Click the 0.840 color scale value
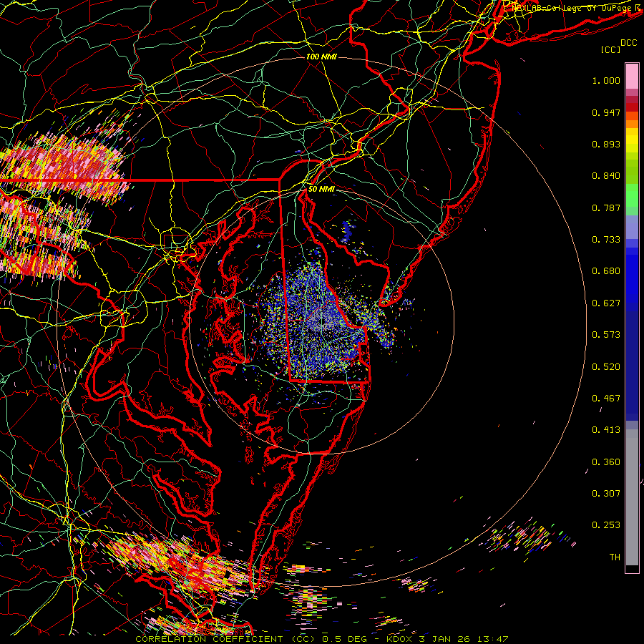 [606, 176]
